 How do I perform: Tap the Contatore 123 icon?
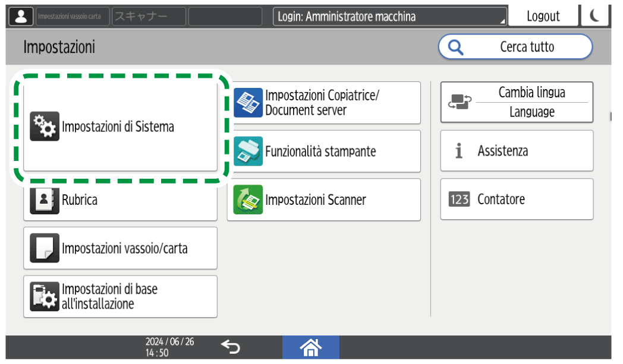[460, 200]
